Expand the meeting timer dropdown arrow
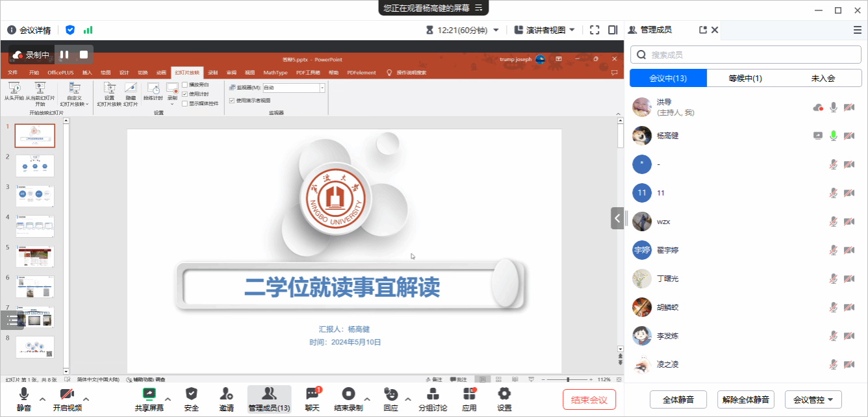 tap(496, 30)
